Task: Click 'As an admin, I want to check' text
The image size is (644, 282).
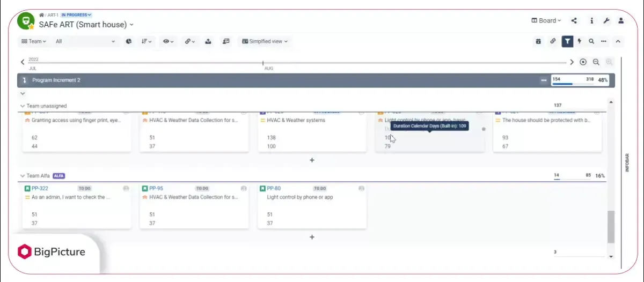Action: click(71, 197)
